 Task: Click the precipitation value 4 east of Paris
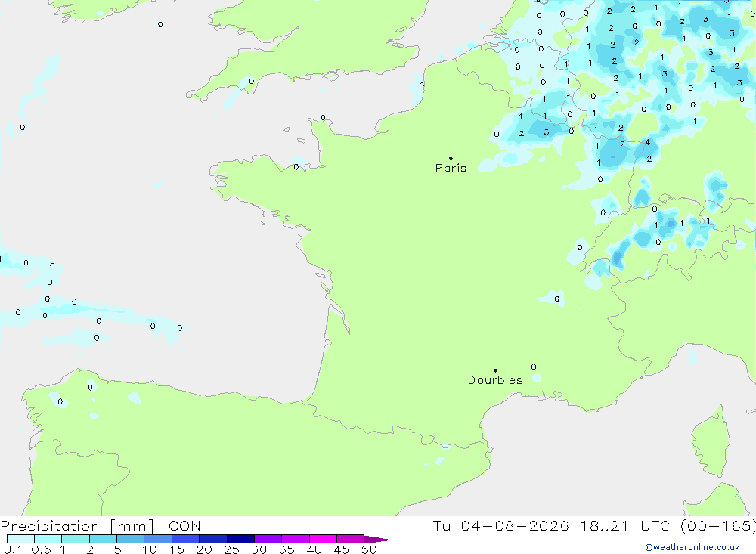[648, 142]
